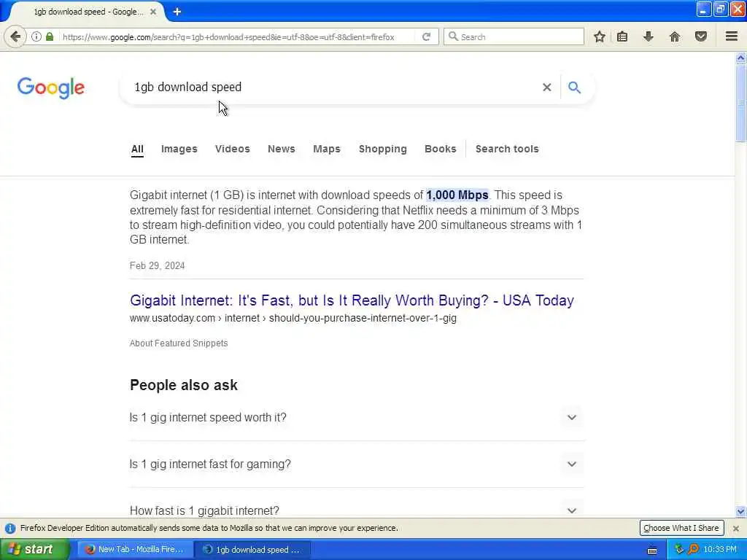The image size is (747, 560).
Task: Focus the browser address bar URL
Action: pos(228,36)
